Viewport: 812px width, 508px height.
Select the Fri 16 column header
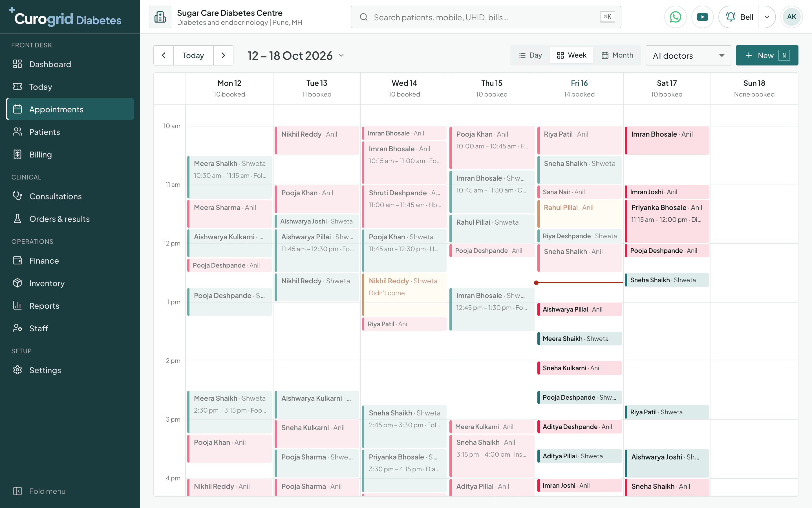pyautogui.click(x=579, y=88)
